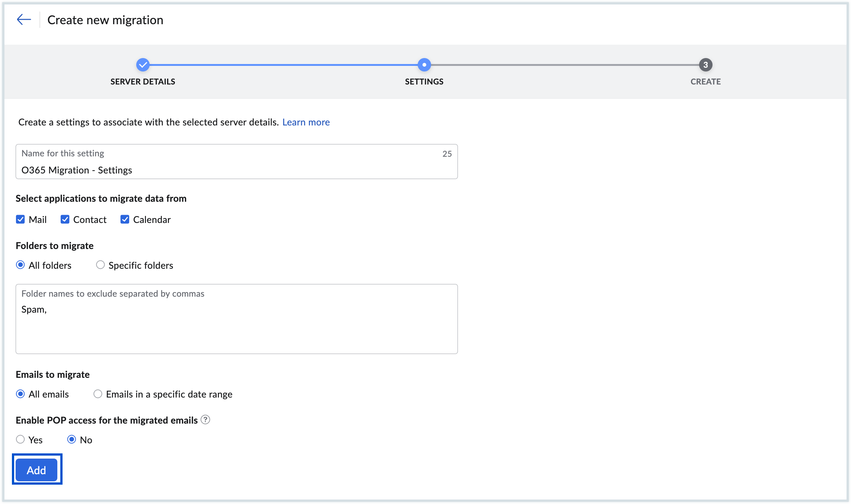Screen dimensions: 851x504
Task: Select the All folders radio button
Action: click(x=20, y=265)
